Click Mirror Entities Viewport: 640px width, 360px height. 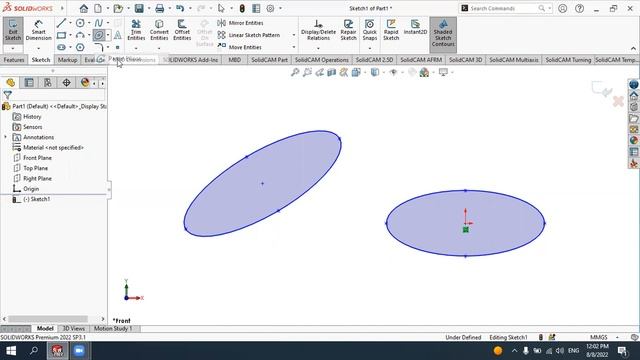tap(240, 23)
